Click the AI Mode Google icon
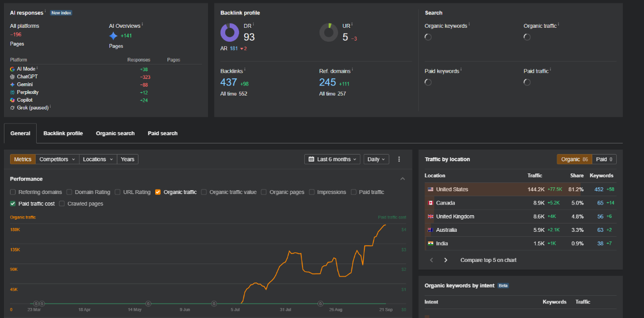This screenshot has width=644, height=318. (12, 69)
